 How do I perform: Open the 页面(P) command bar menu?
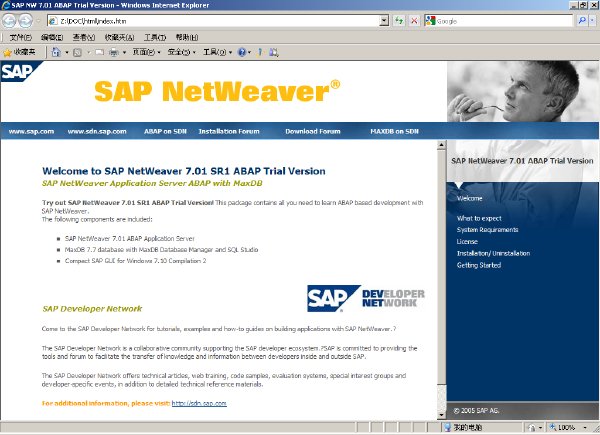pyautogui.click(x=147, y=52)
